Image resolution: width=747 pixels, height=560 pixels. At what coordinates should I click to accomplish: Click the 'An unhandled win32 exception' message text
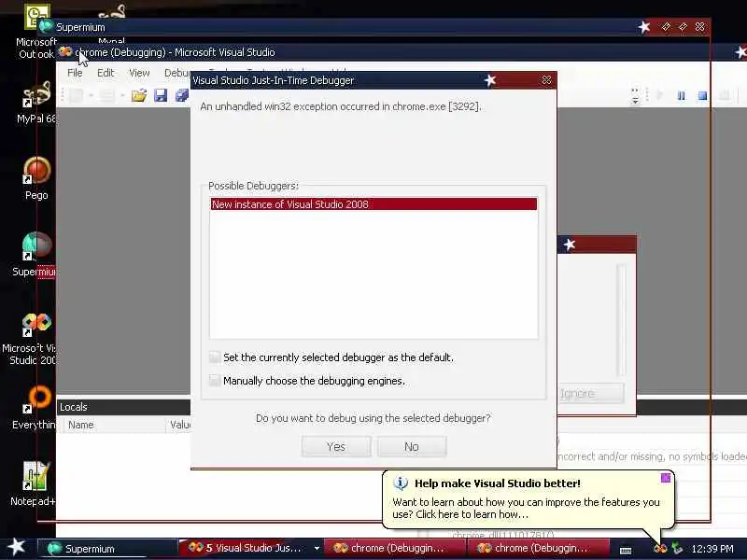pyautogui.click(x=341, y=106)
